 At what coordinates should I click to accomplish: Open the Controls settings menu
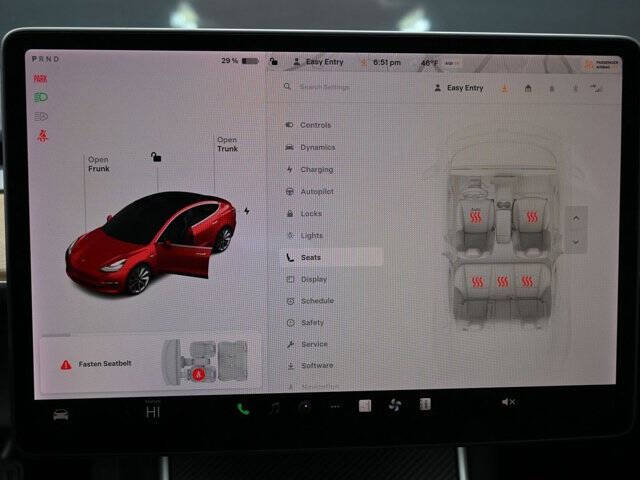[309, 125]
